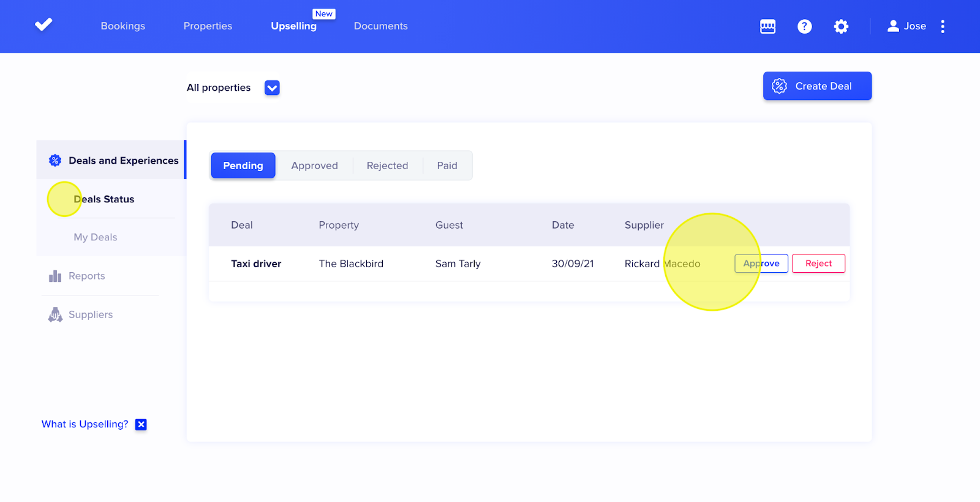This screenshot has height=502, width=980.
Task: Open the calendar icon in top bar
Action: pos(767,26)
